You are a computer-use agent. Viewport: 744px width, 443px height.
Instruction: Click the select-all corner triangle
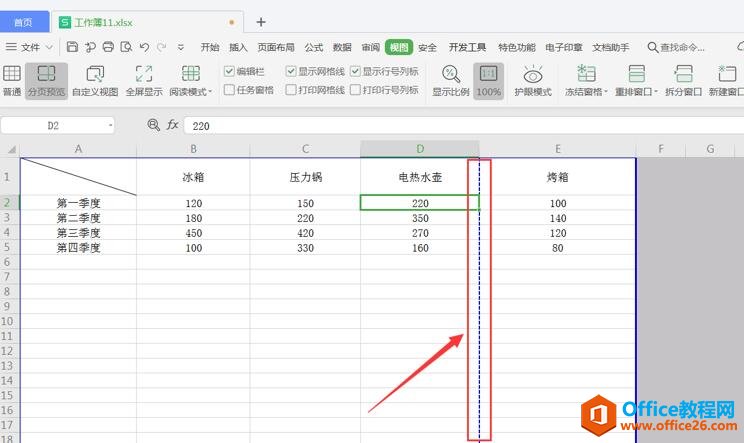pyautogui.click(x=11, y=150)
